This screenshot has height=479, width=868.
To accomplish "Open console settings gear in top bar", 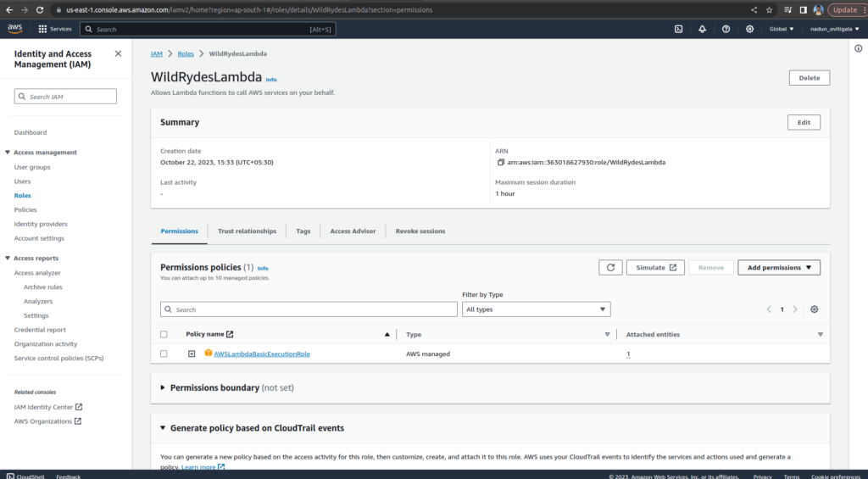I will point(749,29).
